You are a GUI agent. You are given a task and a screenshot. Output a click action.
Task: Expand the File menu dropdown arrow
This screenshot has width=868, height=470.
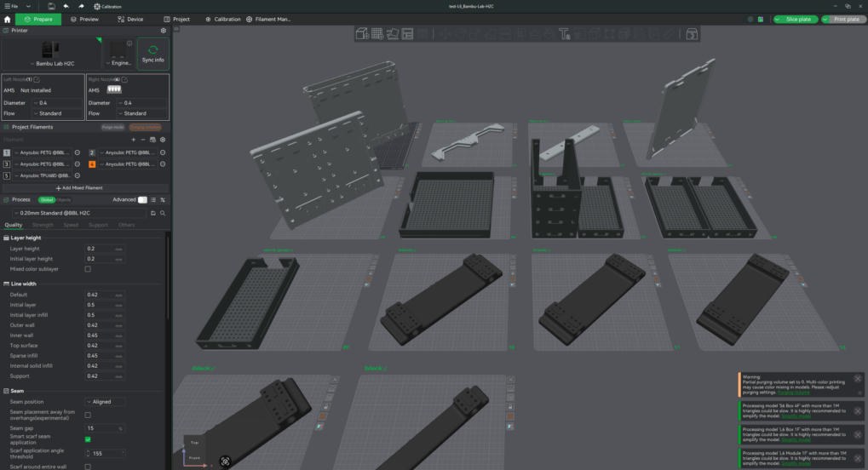pos(28,6)
